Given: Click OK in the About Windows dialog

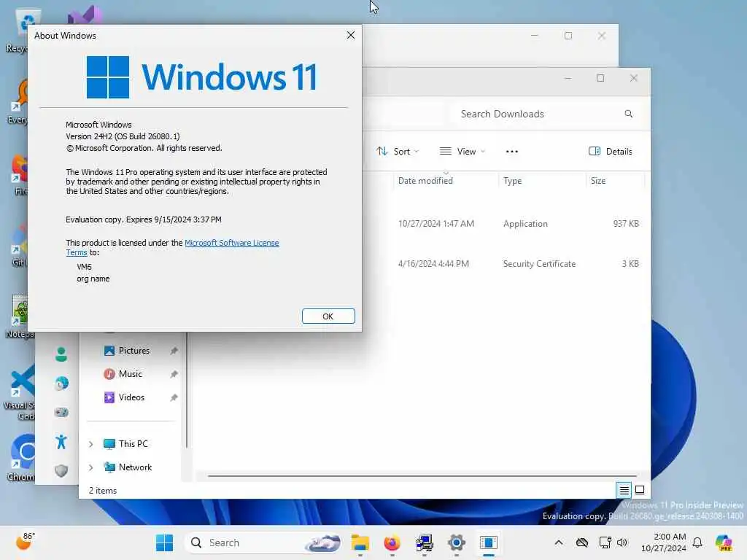Looking at the screenshot, I should pos(328,316).
